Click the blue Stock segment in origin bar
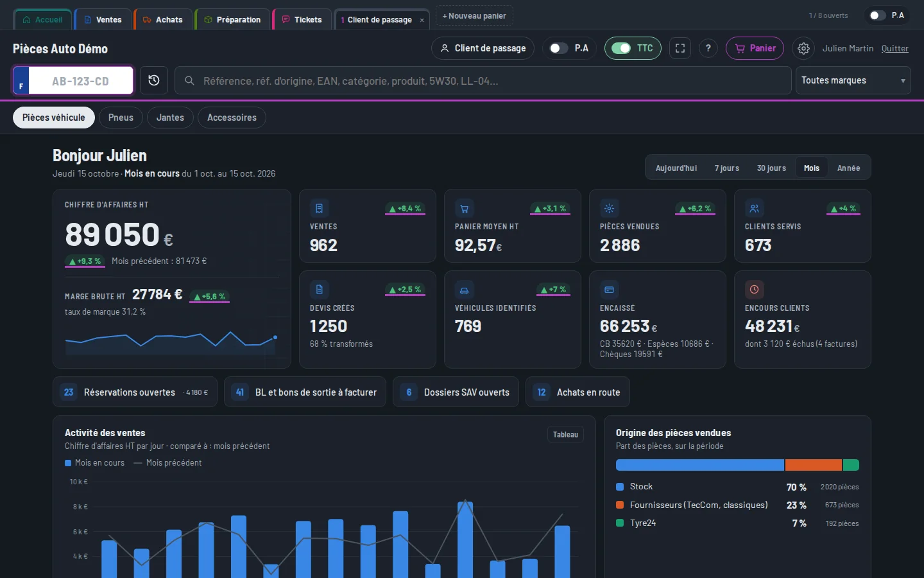924x578 pixels. point(699,465)
